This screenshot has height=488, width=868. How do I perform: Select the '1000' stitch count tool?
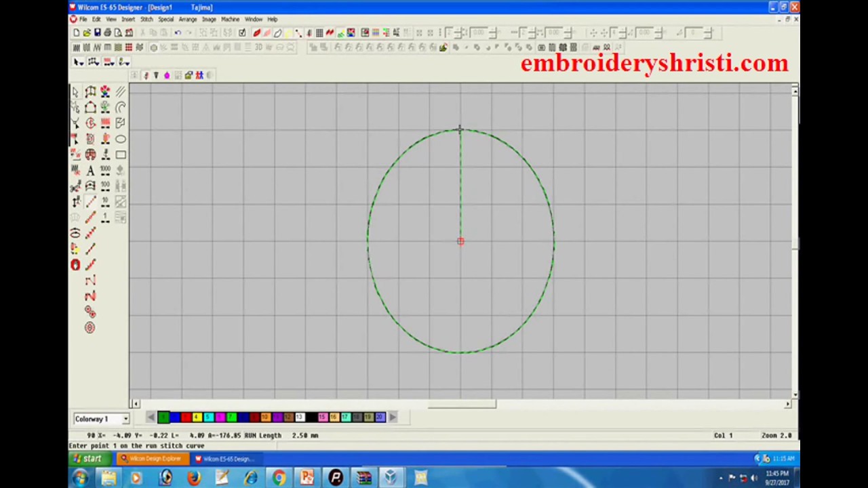coord(106,170)
